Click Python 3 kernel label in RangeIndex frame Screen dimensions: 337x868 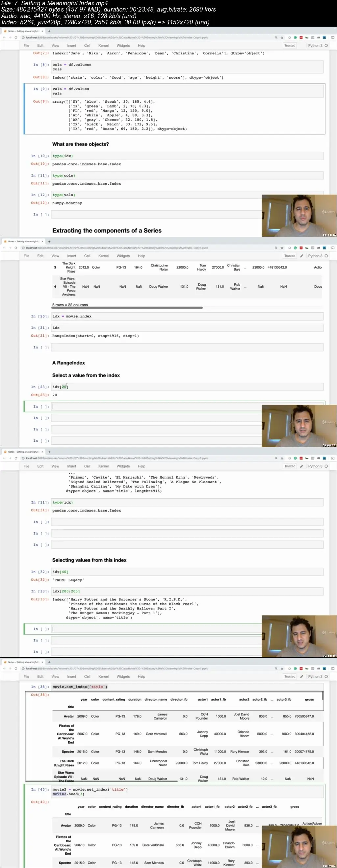(315, 256)
